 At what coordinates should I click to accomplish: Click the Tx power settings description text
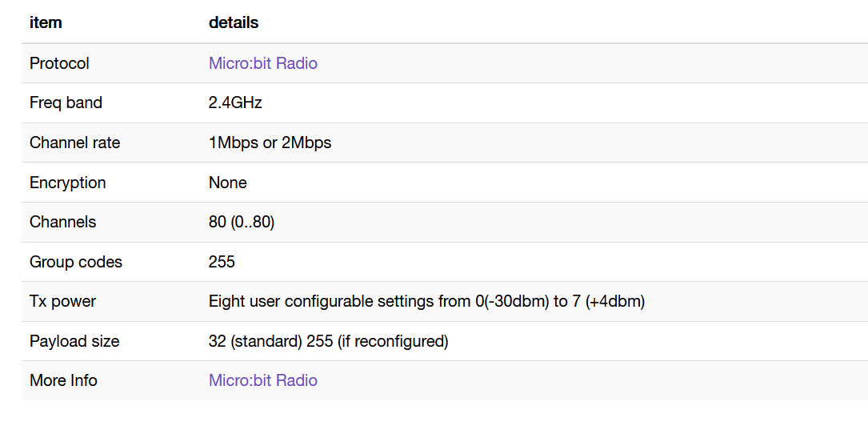[426, 301]
